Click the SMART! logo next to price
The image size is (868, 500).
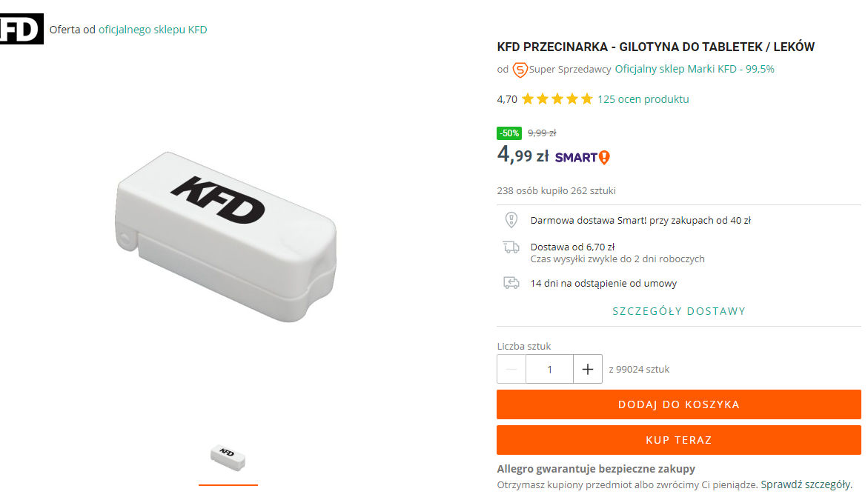point(583,157)
